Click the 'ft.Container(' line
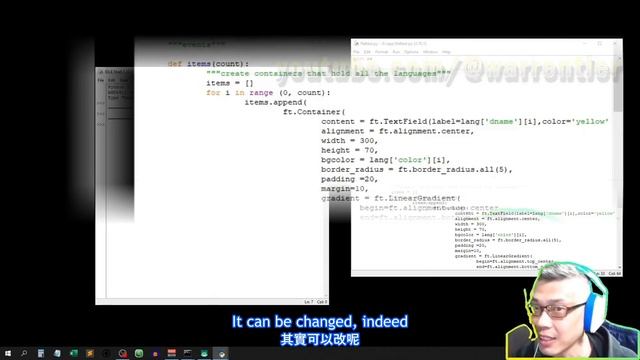Image resolution: width=640 pixels, height=360 pixels. click(x=314, y=112)
